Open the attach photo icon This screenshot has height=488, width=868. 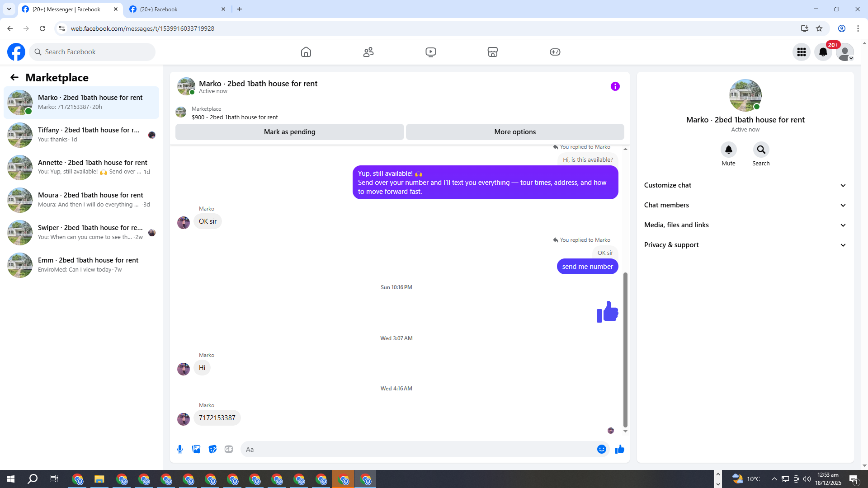196,449
